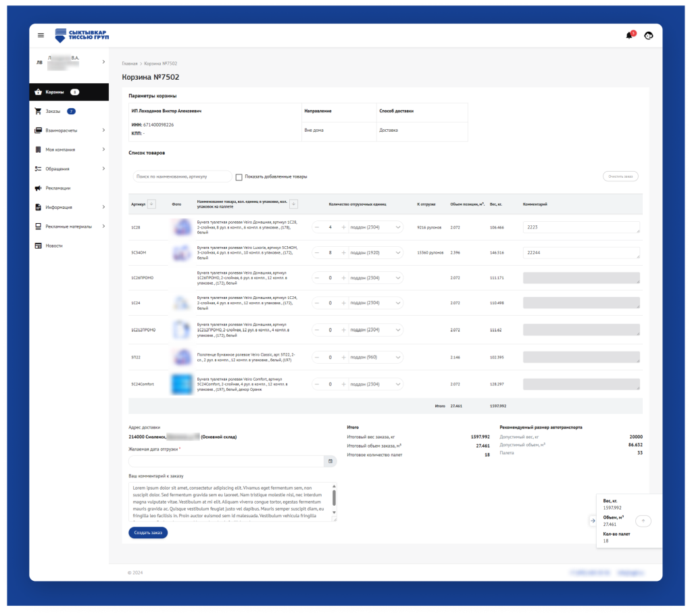Decrease quantity for item 5С34ОМ
The image size is (692, 616).
(x=317, y=253)
